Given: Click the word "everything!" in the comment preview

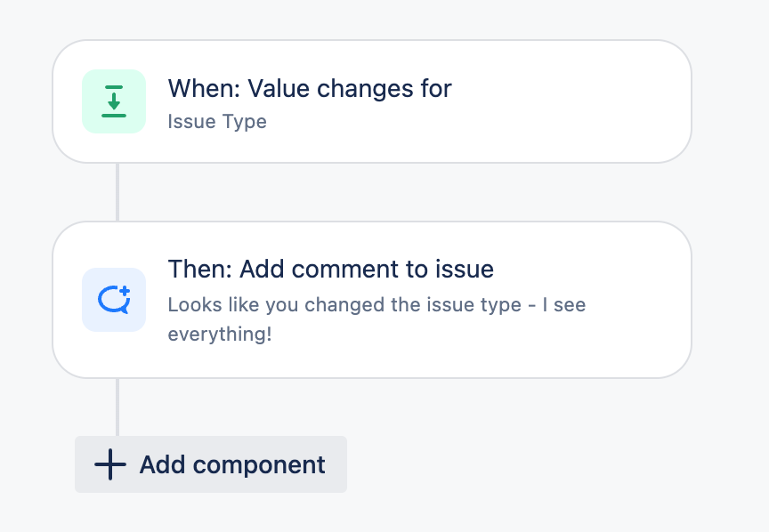Looking at the screenshot, I should tap(219, 335).
